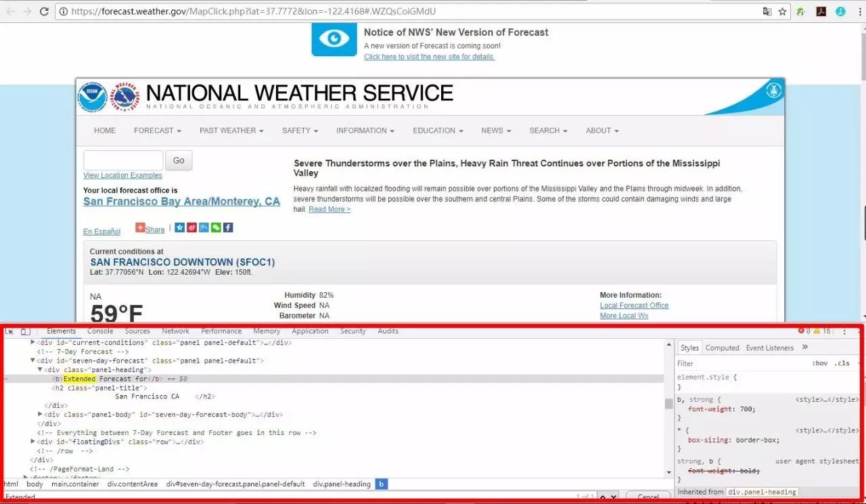Image resolution: width=866 pixels, height=504 pixels.
Task: Toggle the :hov element state panel
Action: tap(819, 364)
